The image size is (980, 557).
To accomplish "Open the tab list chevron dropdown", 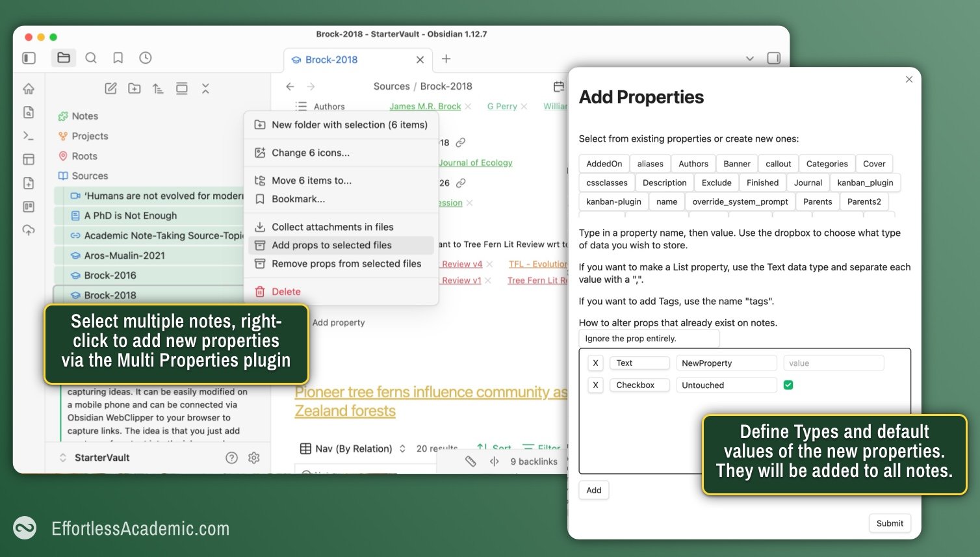I will point(750,58).
